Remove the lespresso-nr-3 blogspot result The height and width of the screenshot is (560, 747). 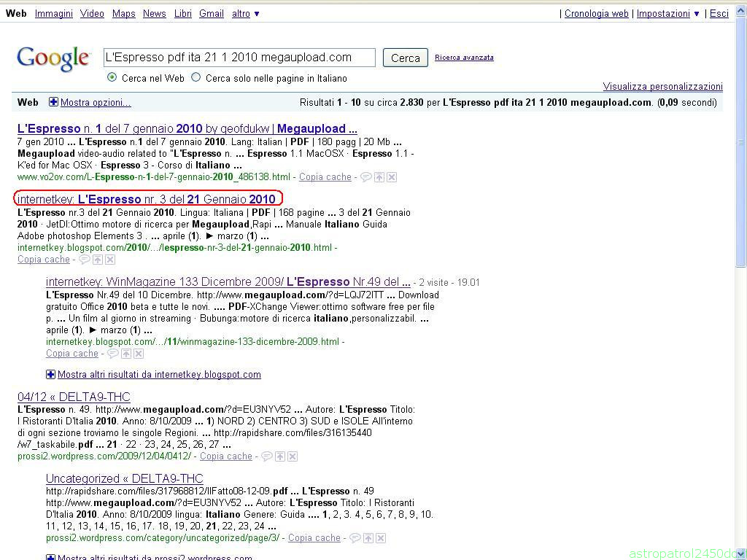(110, 260)
